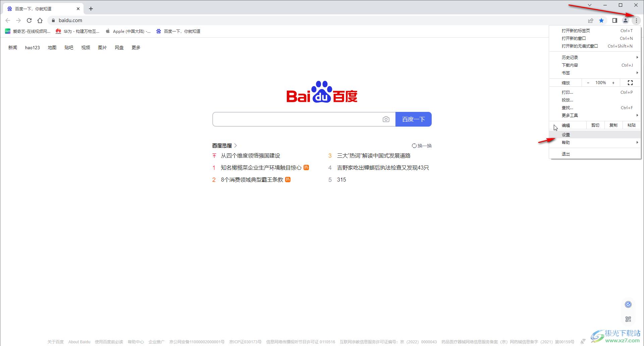The width and height of the screenshot is (644, 346).
Task: Choose 查找... in the menu
Action: 595,108
